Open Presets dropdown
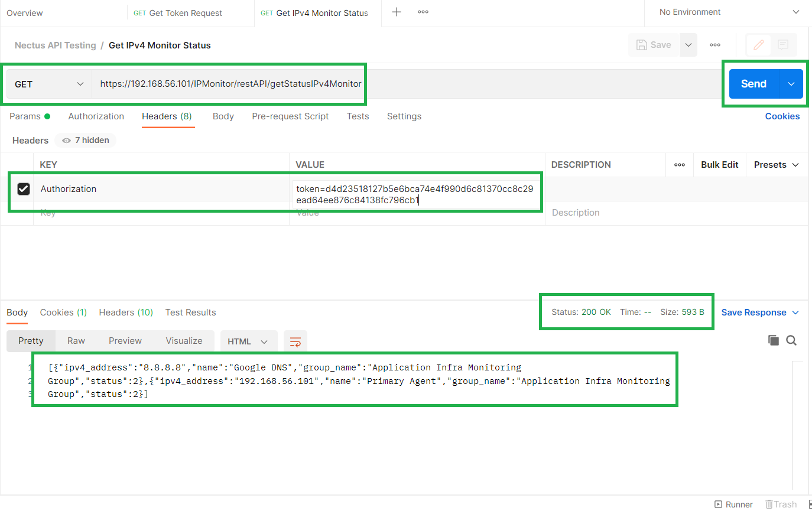 coord(776,165)
